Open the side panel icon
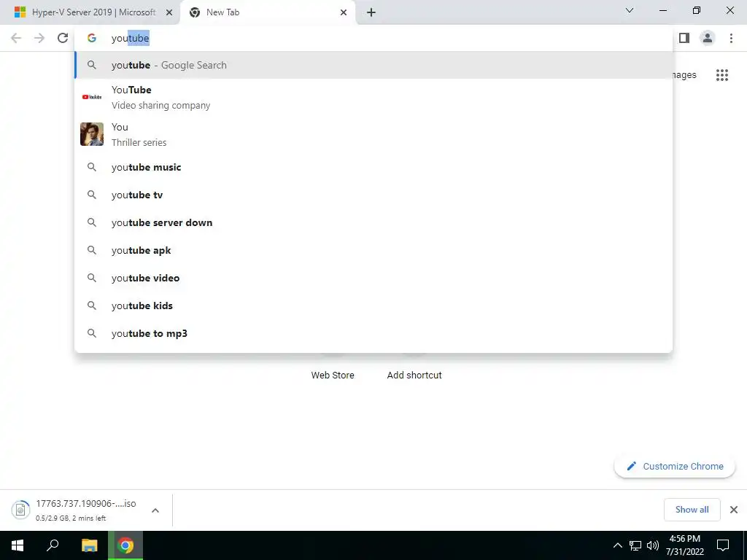The width and height of the screenshot is (747, 560). click(x=684, y=38)
